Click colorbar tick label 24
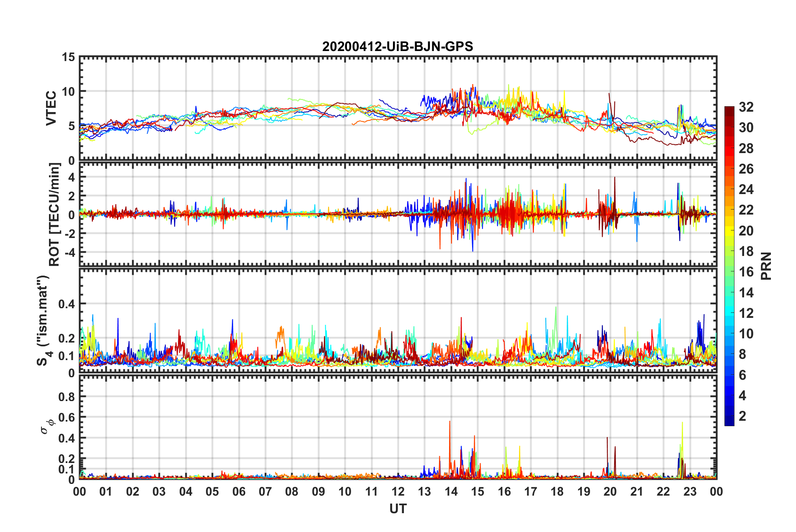Image resolution: width=796 pixels, height=532 pixels. coord(746,189)
